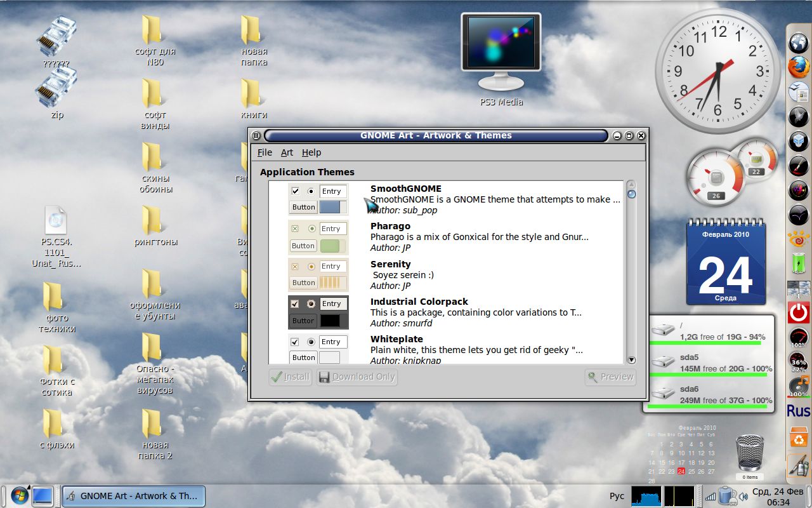Viewport: 812px width, 508px height.
Task: Open the globe web browser icon in the dock
Action: coord(798,43)
